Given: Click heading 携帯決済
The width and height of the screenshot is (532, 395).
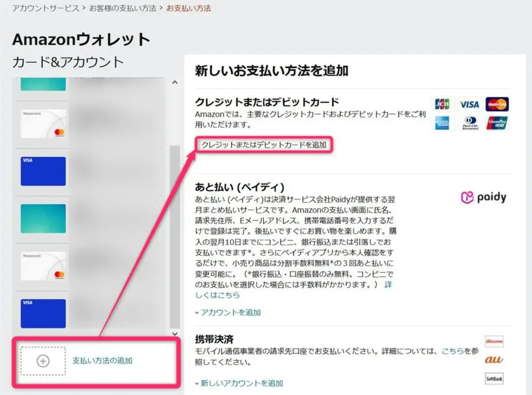Looking at the screenshot, I should point(214,339).
